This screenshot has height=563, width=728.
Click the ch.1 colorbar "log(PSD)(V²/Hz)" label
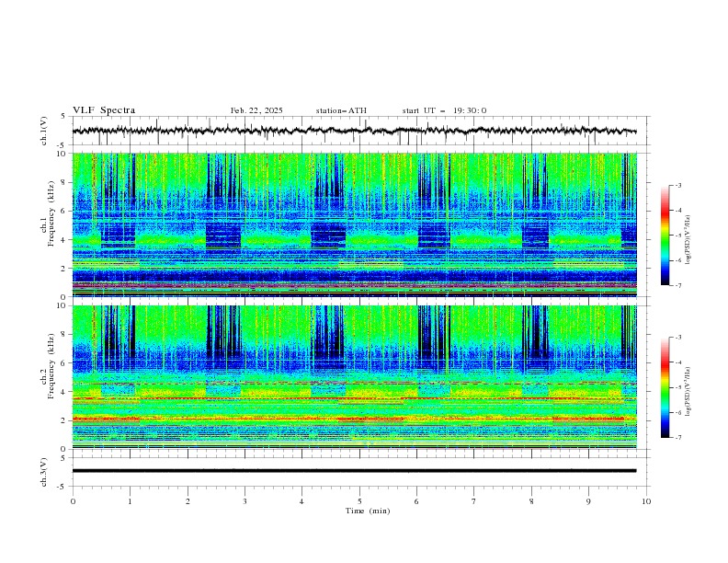click(688, 240)
